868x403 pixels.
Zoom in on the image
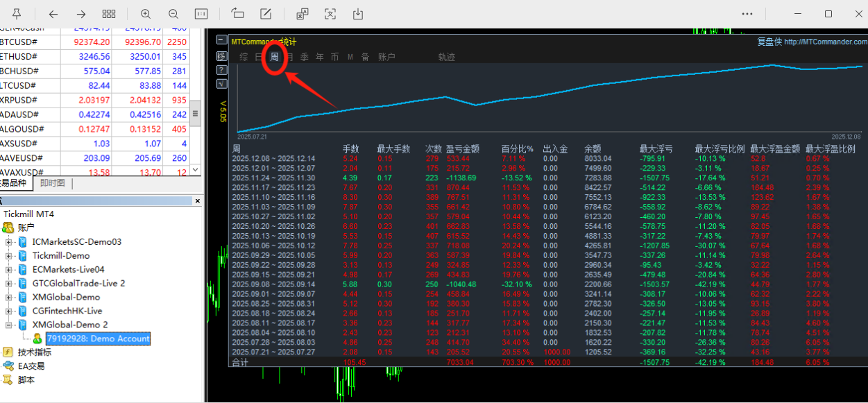(x=146, y=14)
